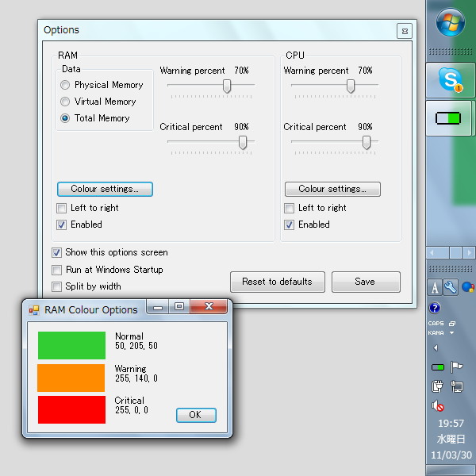The height and width of the screenshot is (476, 476).
Task: Toggle the CPU Enabled checkbox
Action: click(x=289, y=225)
